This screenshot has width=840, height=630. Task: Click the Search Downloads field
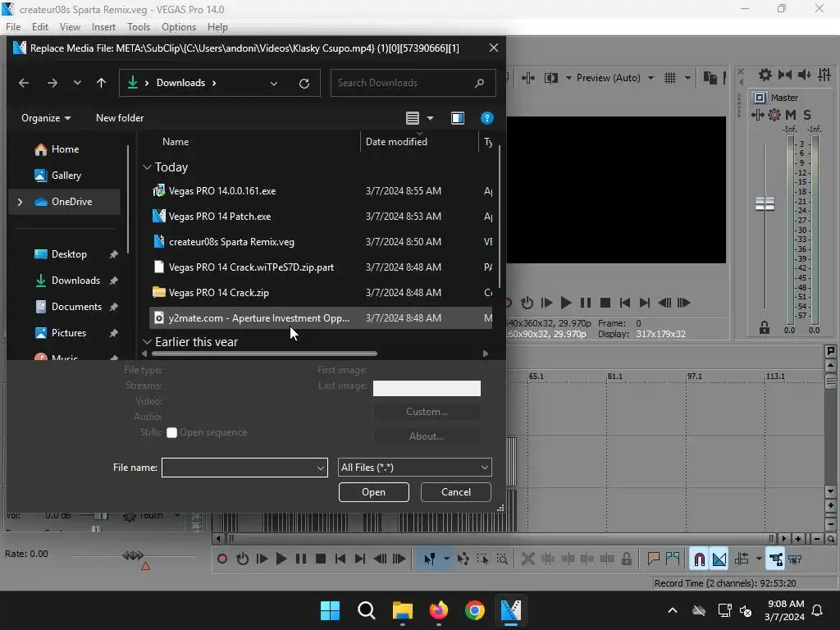(413, 83)
